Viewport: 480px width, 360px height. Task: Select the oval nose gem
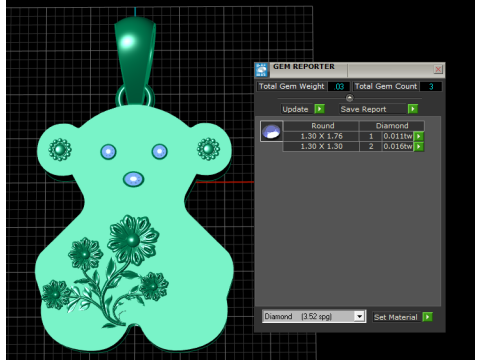pyautogui.click(x=133, y=179)
